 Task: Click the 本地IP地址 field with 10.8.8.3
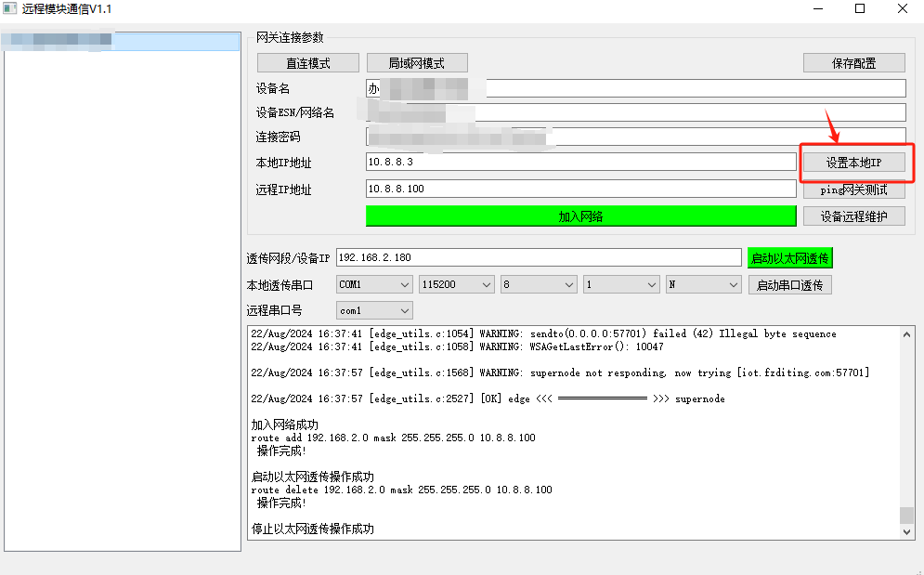pos(580,163)
